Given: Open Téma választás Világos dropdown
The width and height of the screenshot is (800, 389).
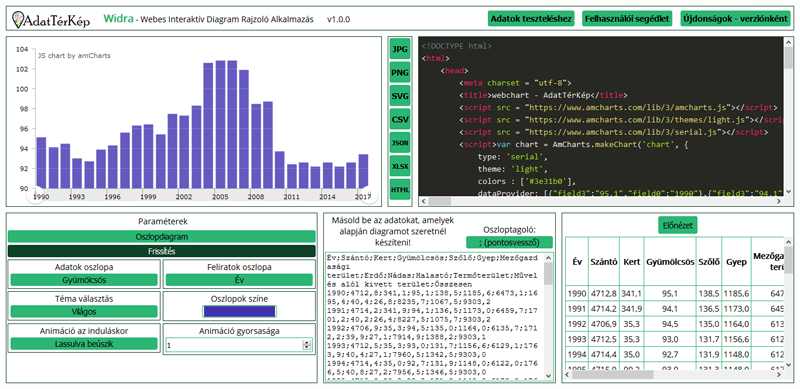Looking at the screenshot, I should 84,311.
